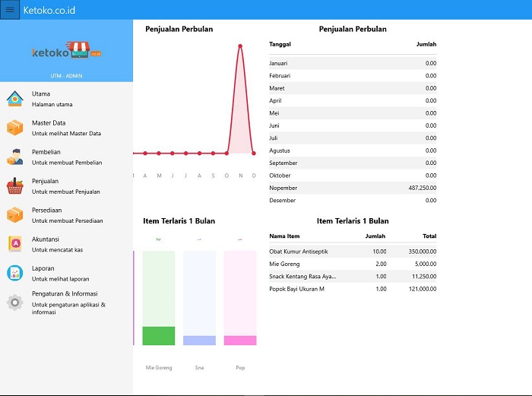Click the pink Pop bar in chart
The image size is (532, 396).
click(x=239, y=340)
